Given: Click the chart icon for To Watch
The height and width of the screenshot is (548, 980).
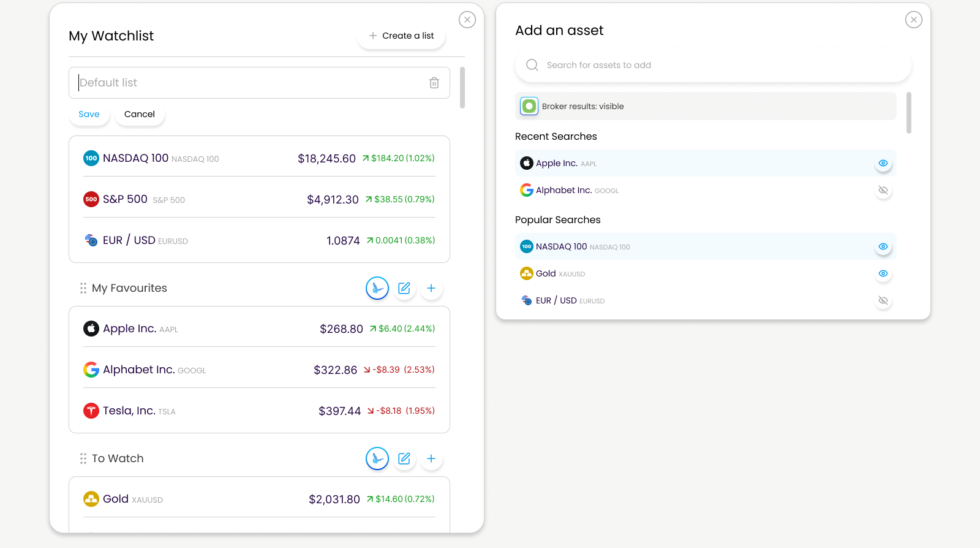Looking at the screenshot, I should point(377,459).
